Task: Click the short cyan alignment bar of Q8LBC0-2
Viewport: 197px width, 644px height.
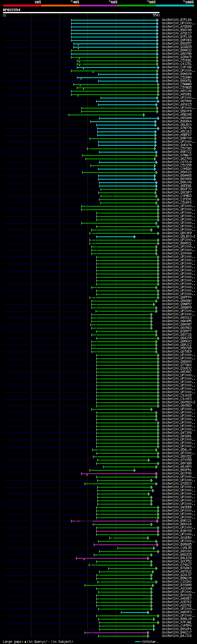Action: pos(116,237)
